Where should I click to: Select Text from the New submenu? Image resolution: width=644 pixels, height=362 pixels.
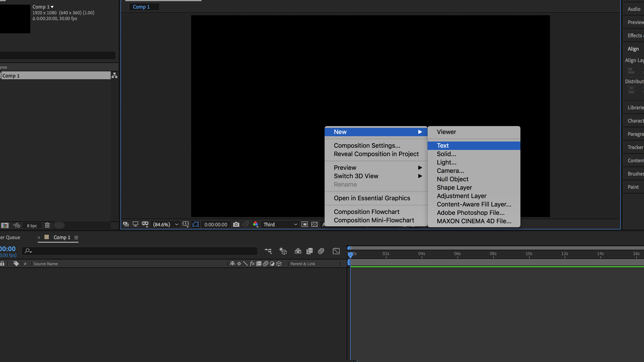443,145
